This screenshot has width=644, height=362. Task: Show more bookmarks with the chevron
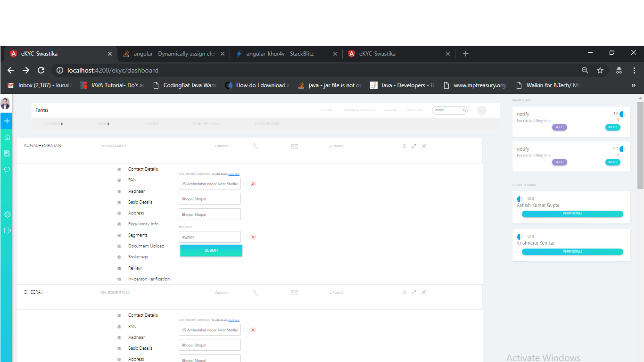[633, 85]
